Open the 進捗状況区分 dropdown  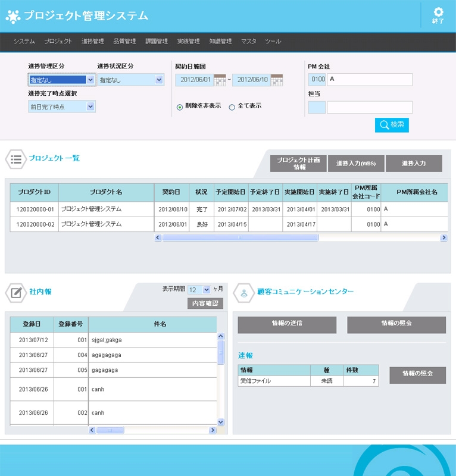point(131,80)
